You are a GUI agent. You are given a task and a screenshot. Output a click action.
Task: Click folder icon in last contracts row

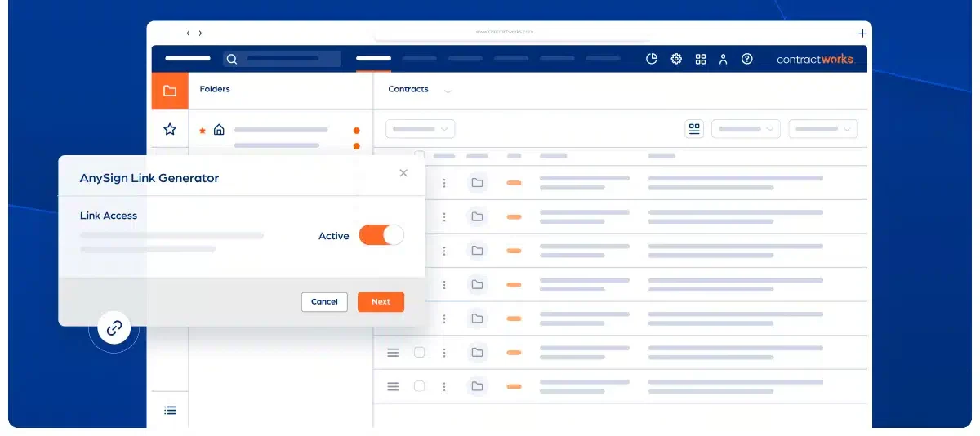478,386
